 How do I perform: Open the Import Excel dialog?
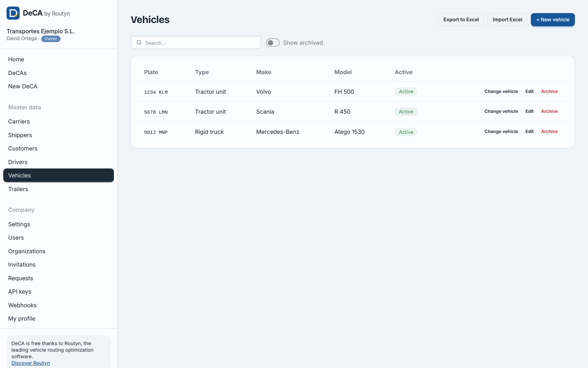coord(507,20)
